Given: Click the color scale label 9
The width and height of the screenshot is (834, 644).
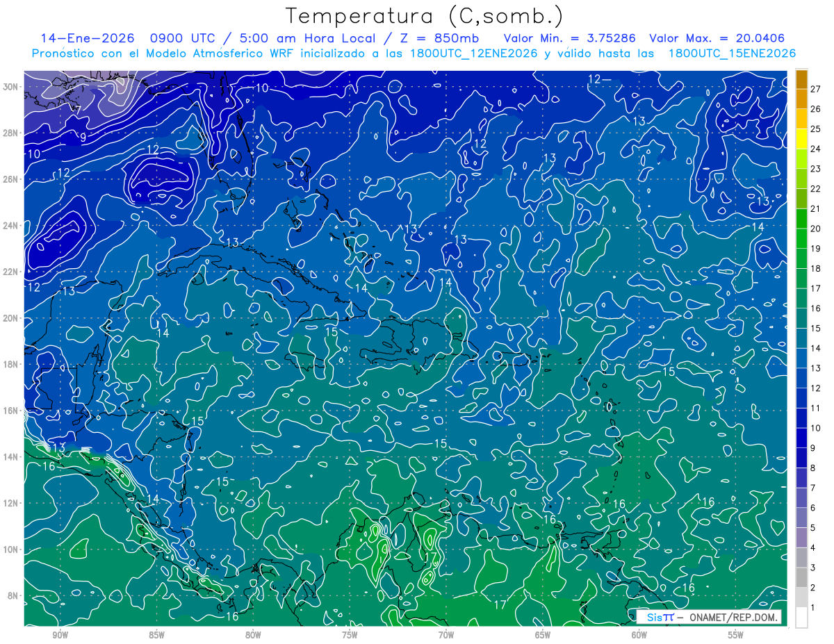Looking at the screenshot, I should pyautogui.click(x=812, y=448).
